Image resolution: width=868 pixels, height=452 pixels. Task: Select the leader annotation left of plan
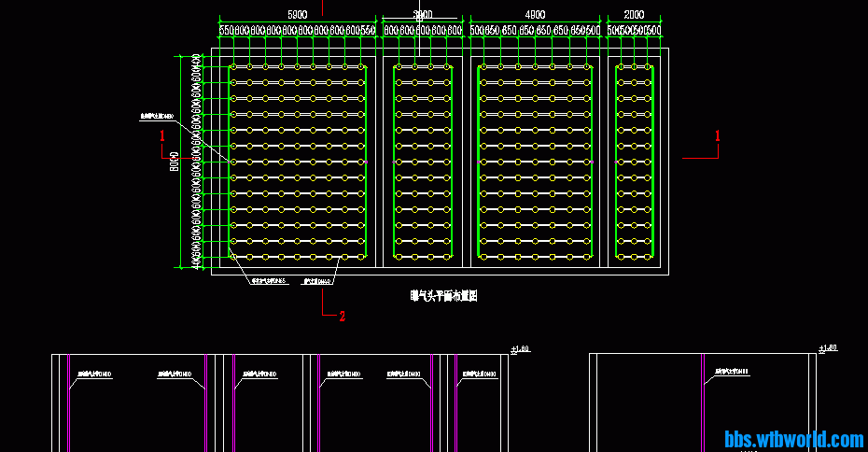click(x=157, y=117)
